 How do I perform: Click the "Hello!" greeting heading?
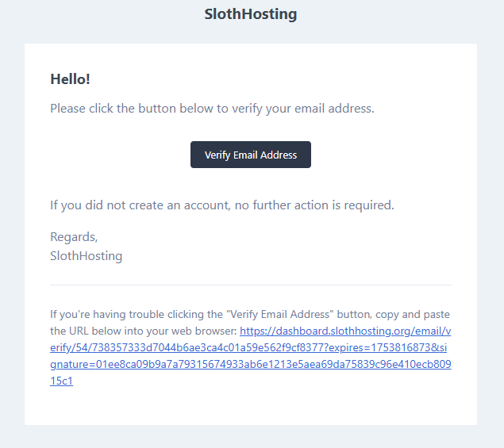pos(71,78)
